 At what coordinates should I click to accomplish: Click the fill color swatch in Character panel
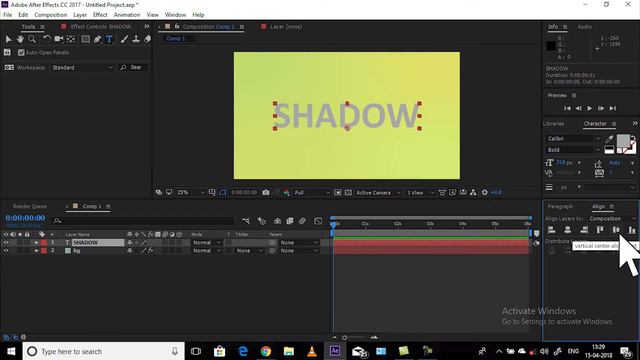coord(623,141)
